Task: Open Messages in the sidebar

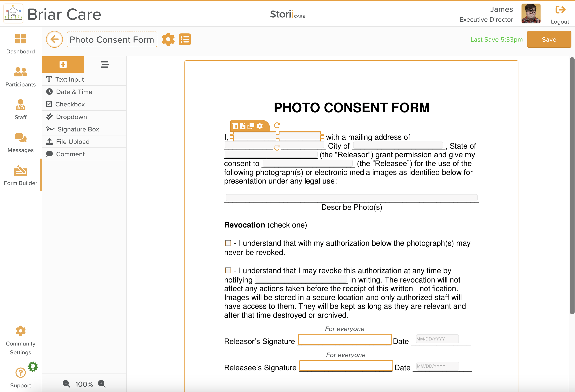Action: click(x=21, y=143)
